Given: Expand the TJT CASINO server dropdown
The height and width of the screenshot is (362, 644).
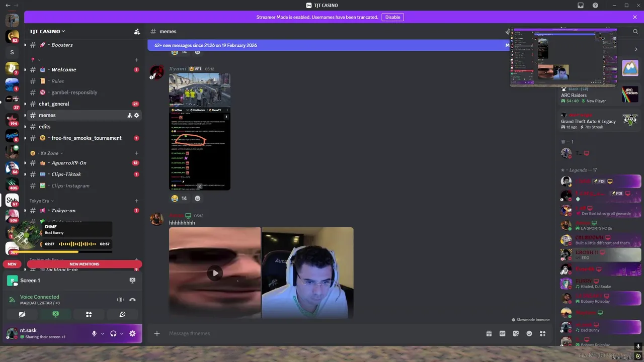Looking at the screenshot, I should coord(47,31).
